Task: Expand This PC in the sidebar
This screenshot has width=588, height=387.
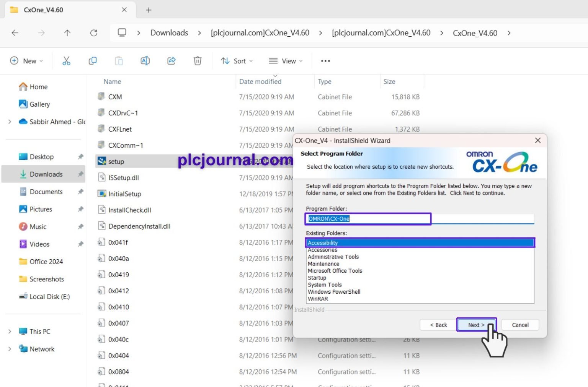Action: pos(10,331)
